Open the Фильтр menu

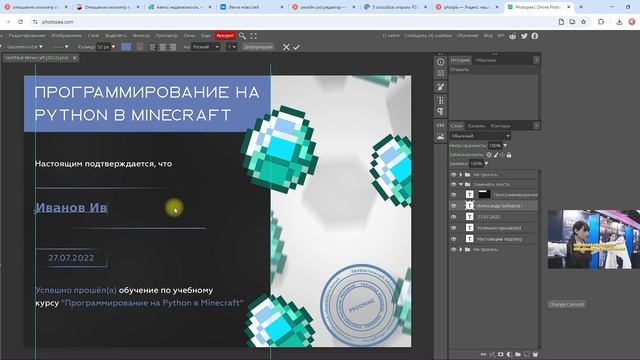(141, 36)
